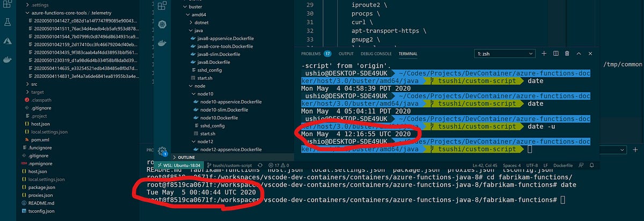Switch to the DEBUG CONSOLE tab
Viewport: 644px width, 221px height.
point(376,54)
